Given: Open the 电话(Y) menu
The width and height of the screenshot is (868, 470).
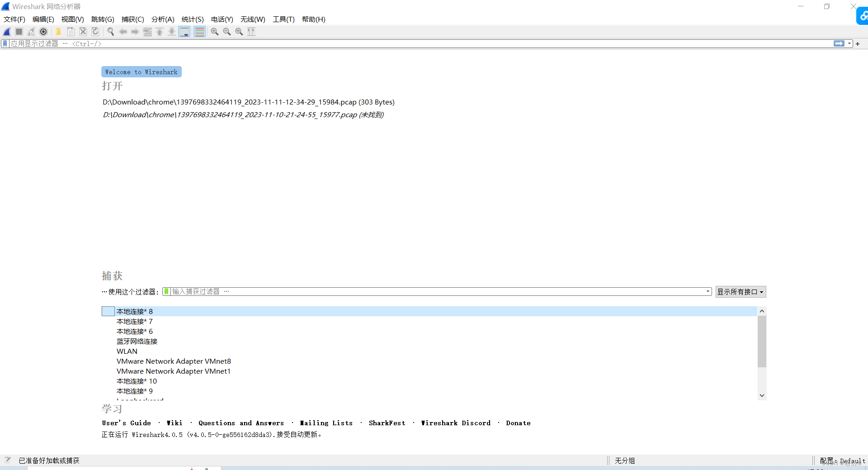Looking at the screenshot, I should pyautogui.click(x=222, y=19).
